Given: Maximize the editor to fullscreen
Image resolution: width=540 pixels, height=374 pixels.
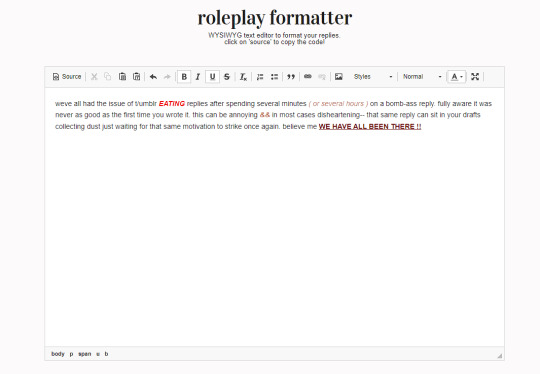Looking at the screenshot, I should coord(475,76).
